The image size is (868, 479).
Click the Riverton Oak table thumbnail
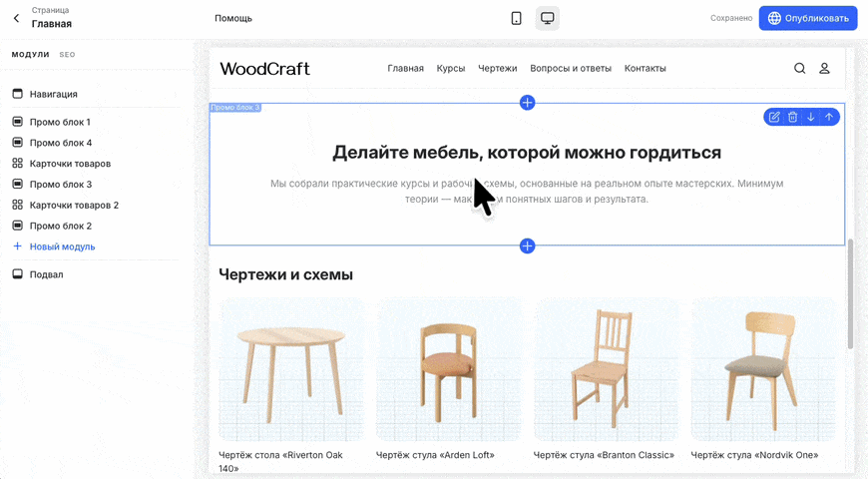click(291, 369)
